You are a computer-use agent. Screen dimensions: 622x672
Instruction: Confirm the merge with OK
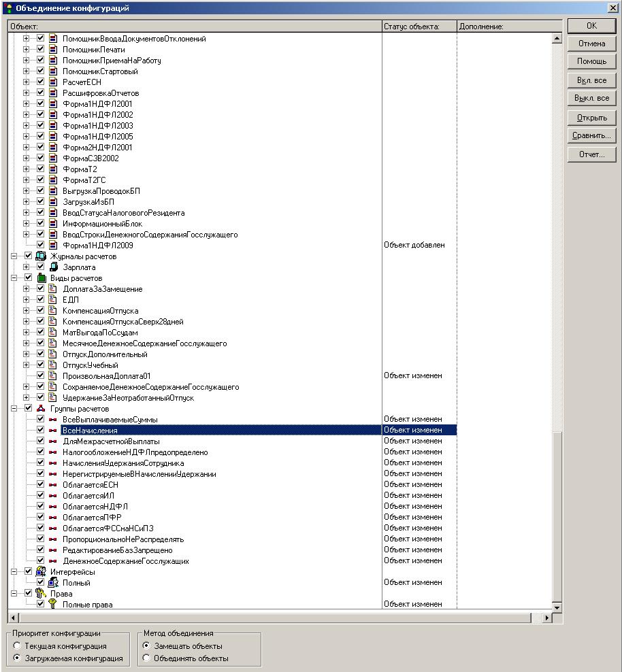click(591, 26)
